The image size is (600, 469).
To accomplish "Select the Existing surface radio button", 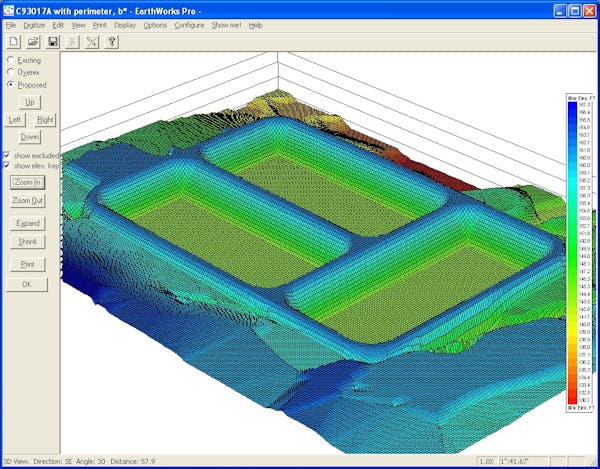I will click(11, 60).
